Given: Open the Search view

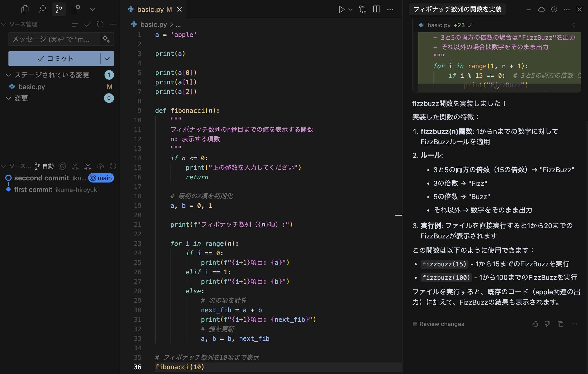Looking at the screenshot, I should pos(42,9).
